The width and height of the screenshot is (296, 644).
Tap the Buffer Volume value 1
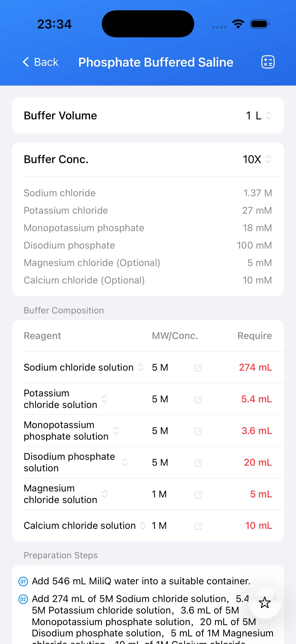pyautogui.click(x=248, y=116)
